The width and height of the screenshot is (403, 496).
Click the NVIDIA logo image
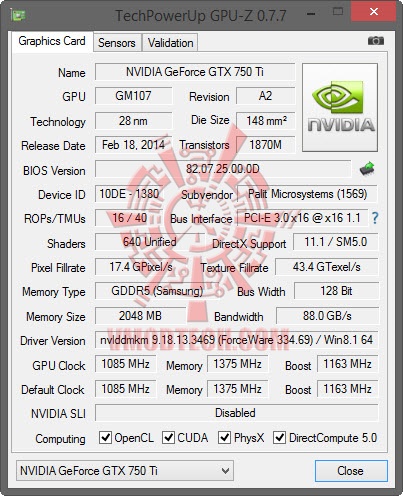340,107
